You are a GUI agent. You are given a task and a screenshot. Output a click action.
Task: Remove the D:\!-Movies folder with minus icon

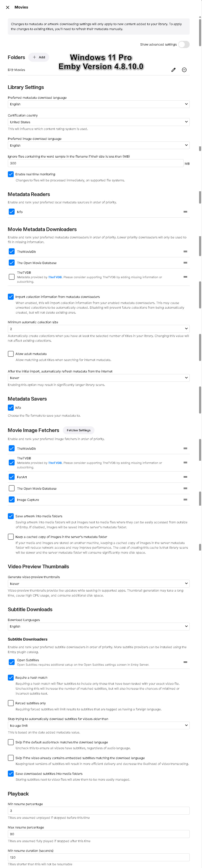pos(184,70)
